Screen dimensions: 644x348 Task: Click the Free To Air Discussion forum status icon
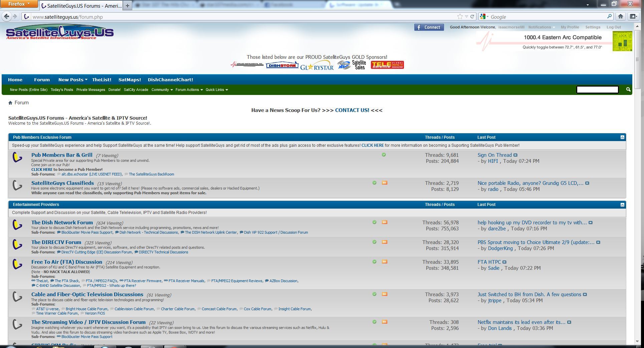17,264
